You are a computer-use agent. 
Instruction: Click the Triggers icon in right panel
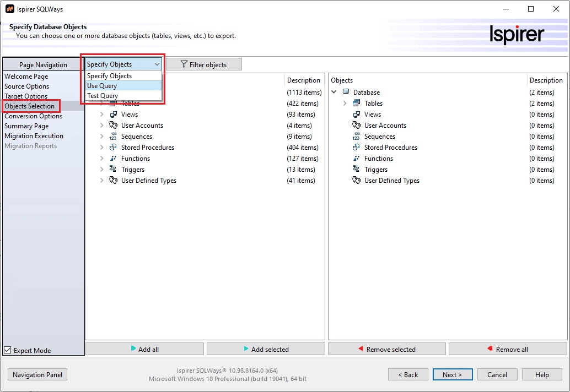(x=356, y=170)
